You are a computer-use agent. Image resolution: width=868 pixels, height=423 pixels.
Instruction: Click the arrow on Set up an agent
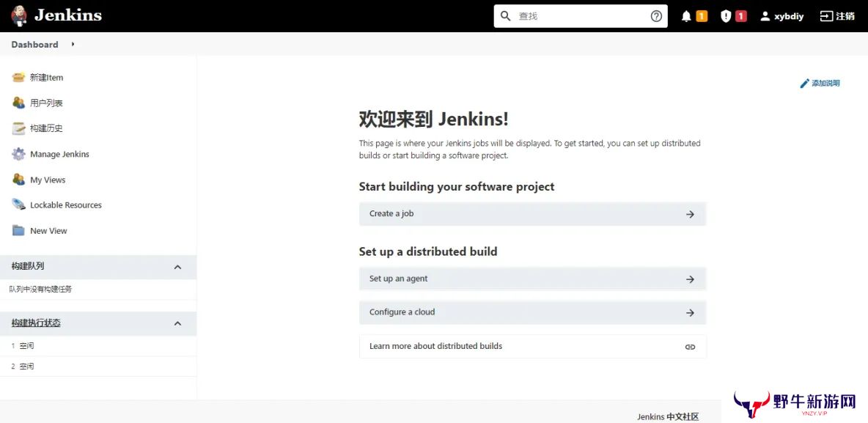pos(690,279)
